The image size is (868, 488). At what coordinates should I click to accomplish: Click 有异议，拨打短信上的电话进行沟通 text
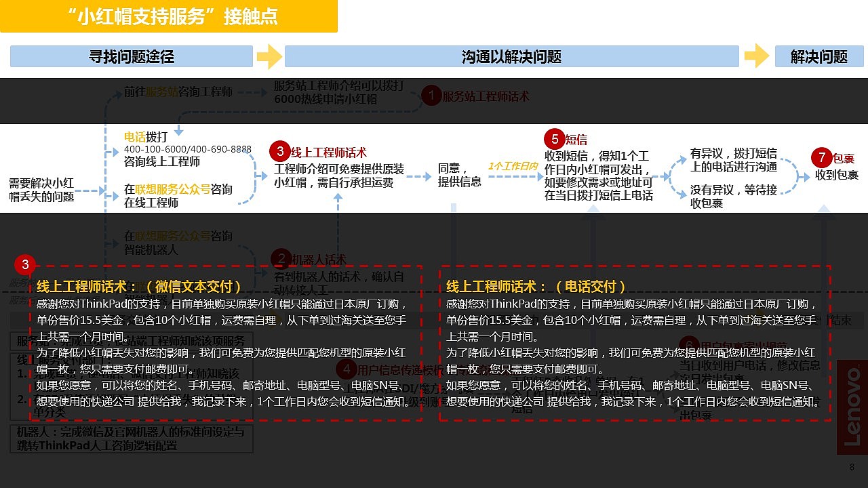pos(734,159)
